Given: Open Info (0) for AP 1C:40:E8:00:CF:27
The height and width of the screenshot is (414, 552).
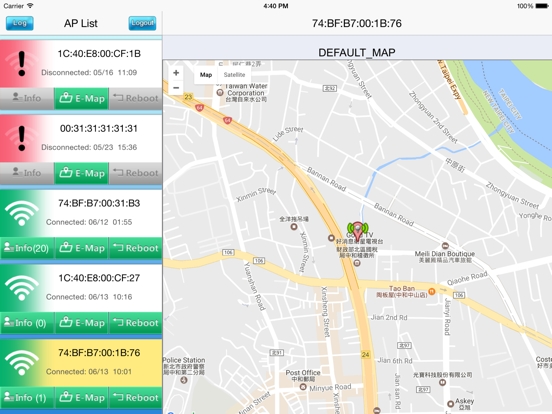Looking at the screenshot, I should [x=27, y=323].
